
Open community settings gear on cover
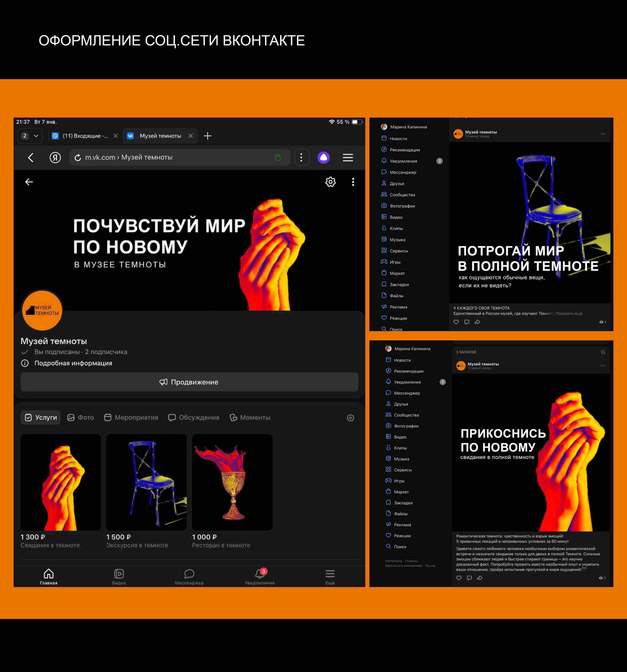coord(330,182)
